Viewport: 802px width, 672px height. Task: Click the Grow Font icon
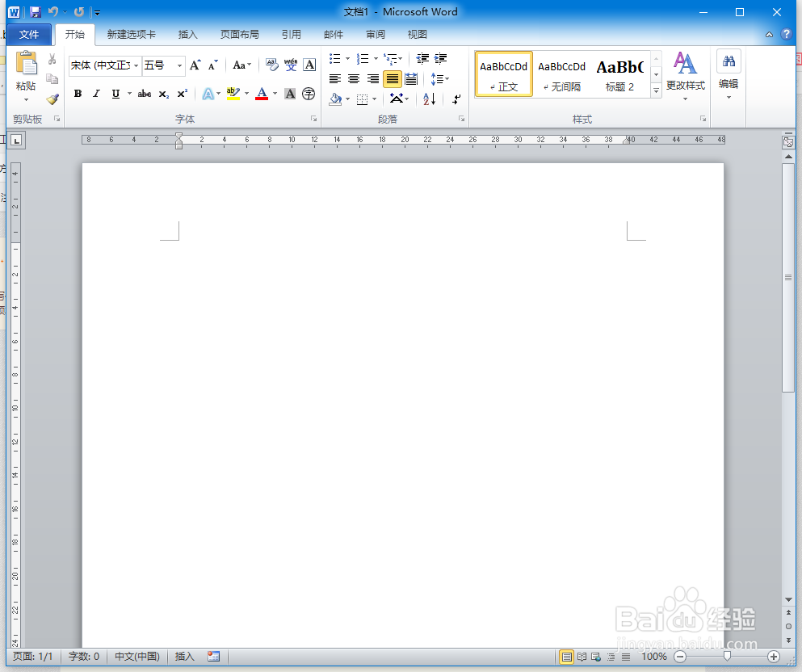(x=195, y=65)
